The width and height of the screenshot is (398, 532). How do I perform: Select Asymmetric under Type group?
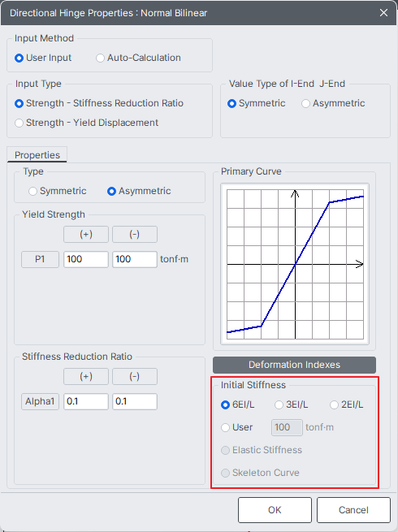click(139, 191)
